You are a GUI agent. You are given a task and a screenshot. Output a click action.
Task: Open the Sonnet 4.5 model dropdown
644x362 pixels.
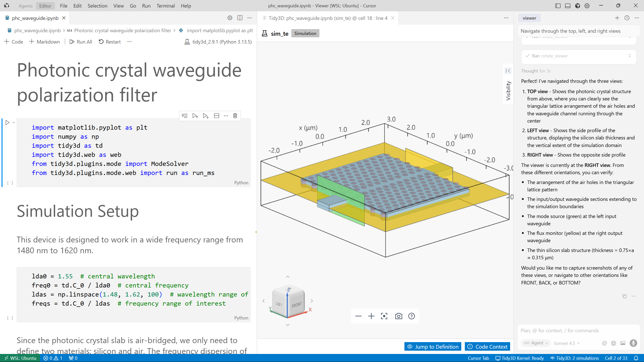(x=566, y=343)
